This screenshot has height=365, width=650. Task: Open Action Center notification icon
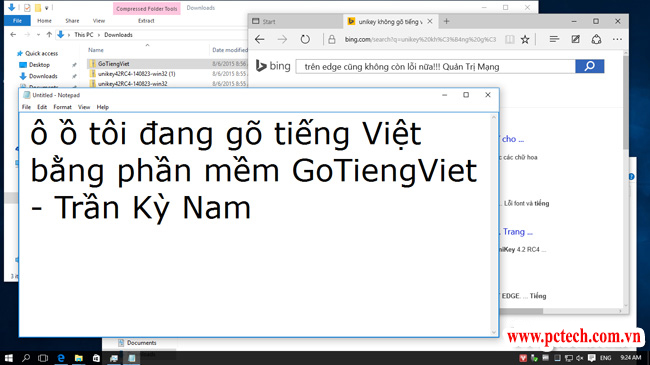pyautogui.click(x=592, y=358)
